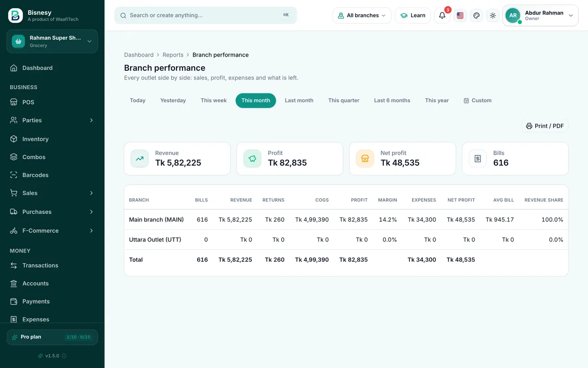Click the US flag language icon
588x368 pixels.
460,15
